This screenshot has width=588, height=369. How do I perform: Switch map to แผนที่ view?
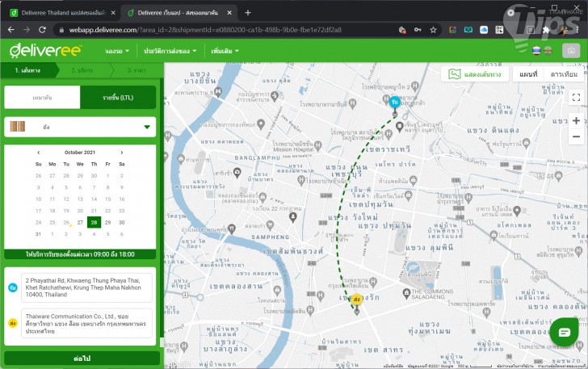[528, 74]
